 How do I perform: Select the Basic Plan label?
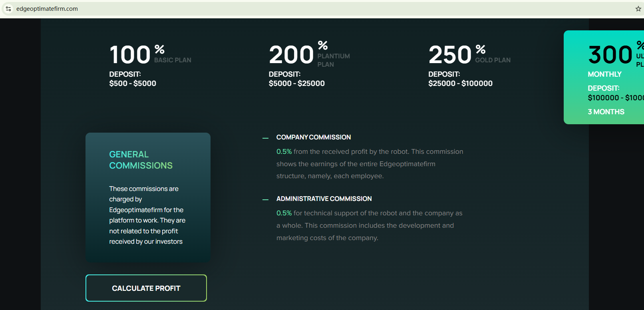pos(173,60)
